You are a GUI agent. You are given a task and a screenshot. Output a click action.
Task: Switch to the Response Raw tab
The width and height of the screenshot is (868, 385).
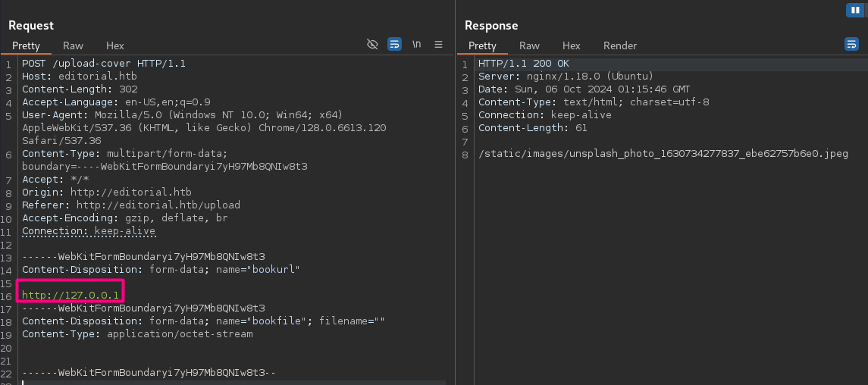tap(529, 46)
